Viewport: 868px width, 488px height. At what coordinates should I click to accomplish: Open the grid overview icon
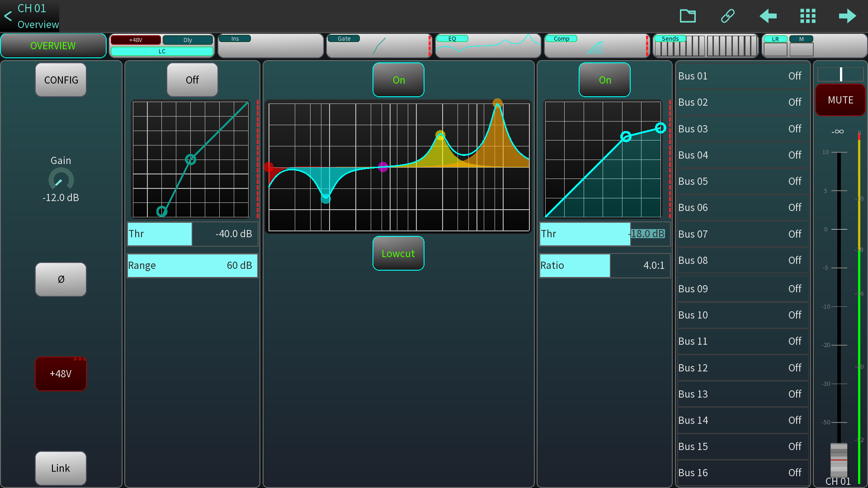click(807, 16)
